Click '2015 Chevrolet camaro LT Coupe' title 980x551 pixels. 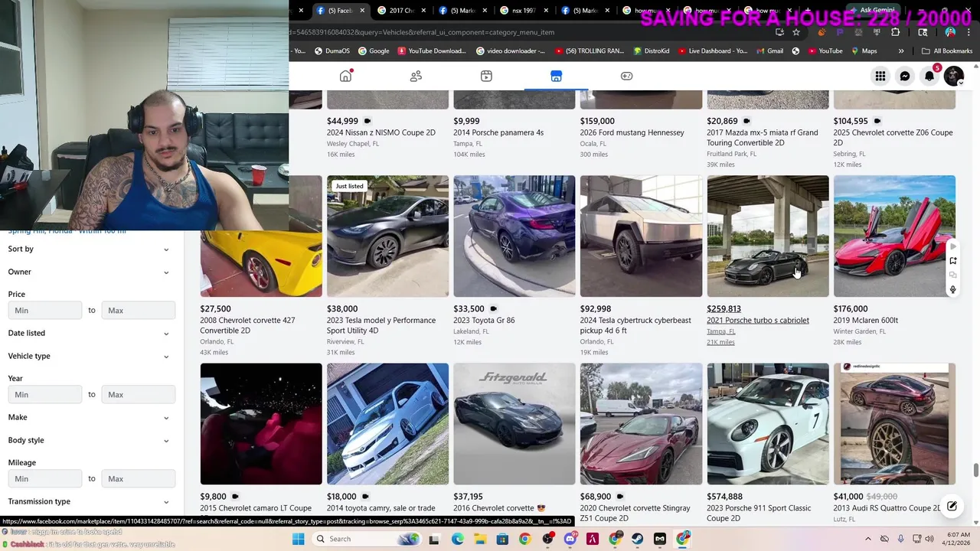click(256, 508)
